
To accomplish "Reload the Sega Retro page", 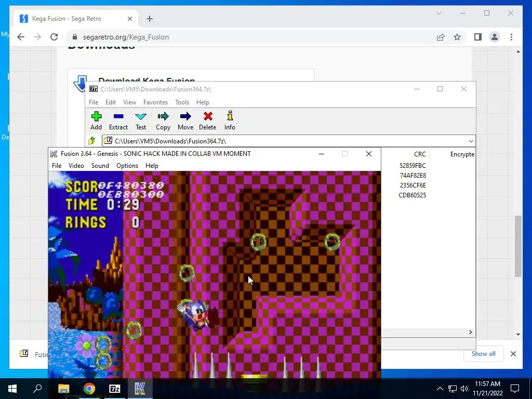I will coord(54,37).
